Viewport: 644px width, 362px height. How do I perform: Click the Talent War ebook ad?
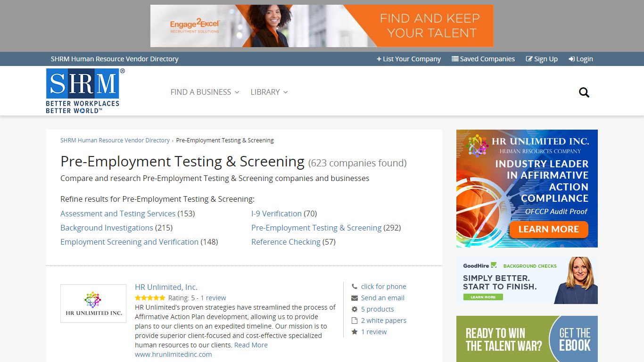[527, 339]
